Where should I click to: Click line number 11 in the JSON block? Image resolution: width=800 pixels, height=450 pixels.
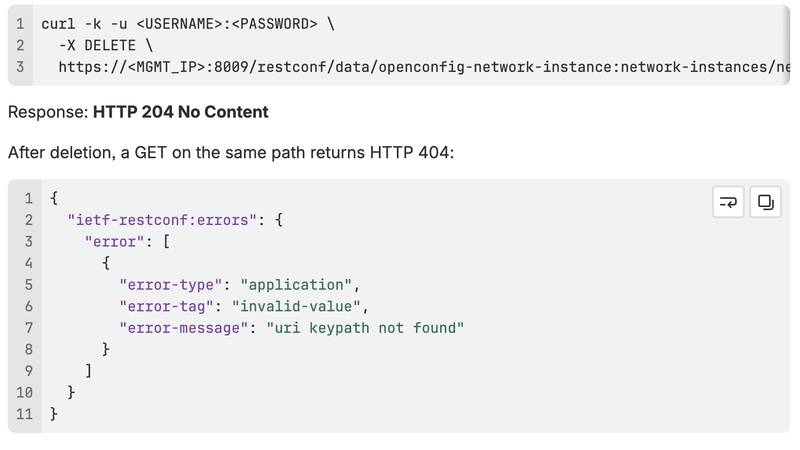click(24, 414)
